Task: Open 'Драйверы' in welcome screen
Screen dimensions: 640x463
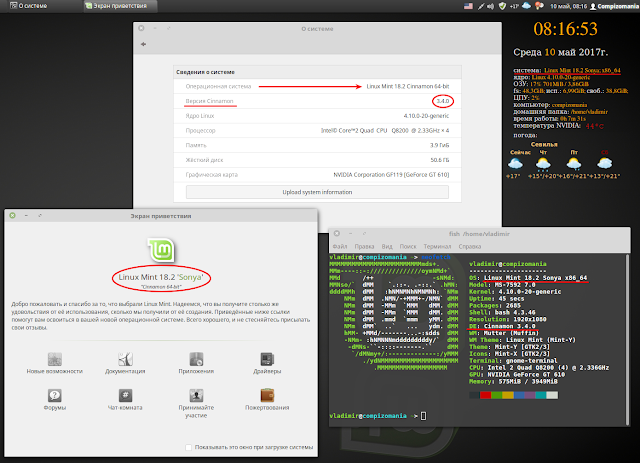Action: click(x=267, y=363)
